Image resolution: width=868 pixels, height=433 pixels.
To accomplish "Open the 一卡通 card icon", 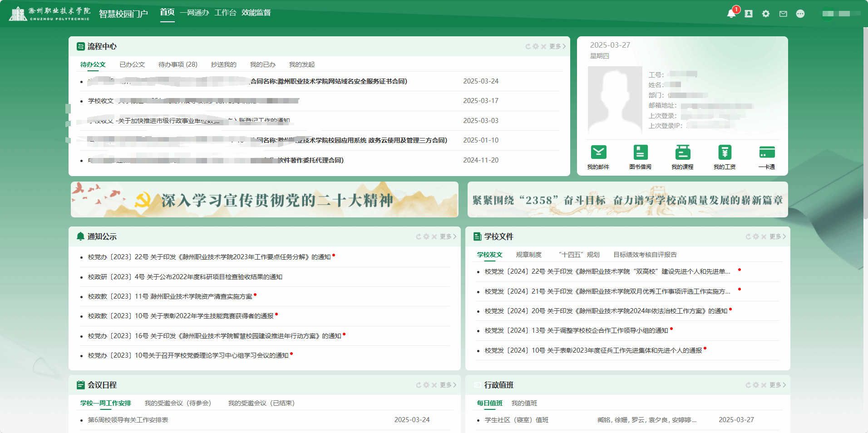I will pyautogui.click(x=767, y=153).
